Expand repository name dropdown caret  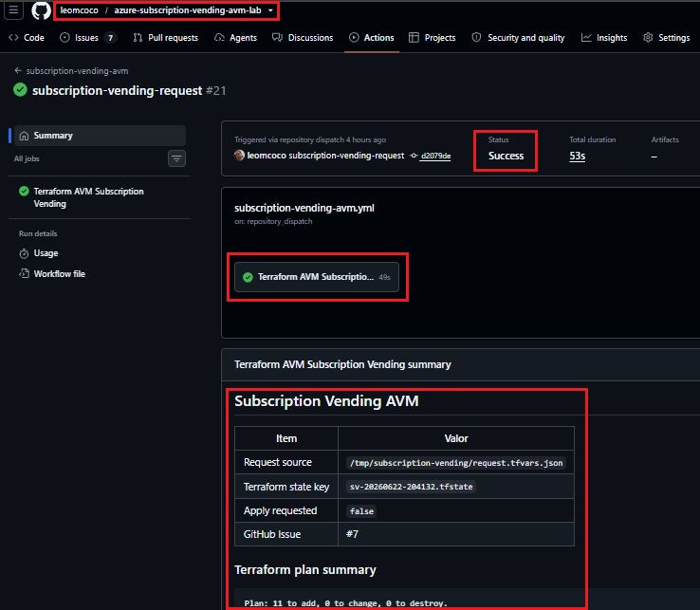270,10
